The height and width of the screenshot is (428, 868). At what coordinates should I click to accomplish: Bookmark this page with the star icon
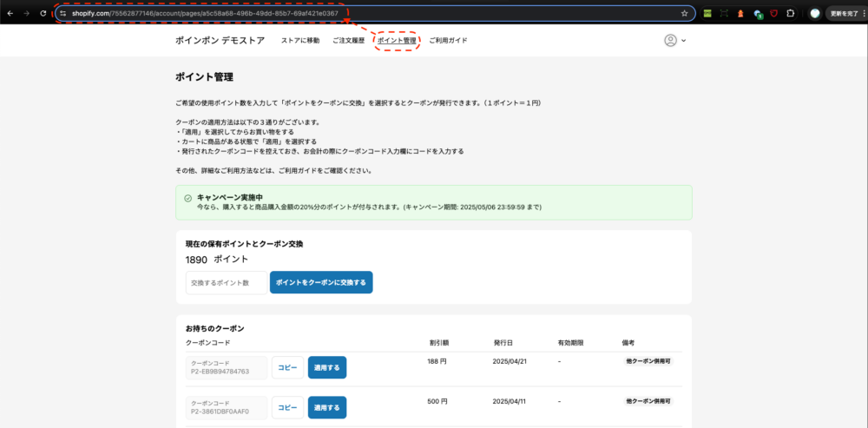click(684, 13)
